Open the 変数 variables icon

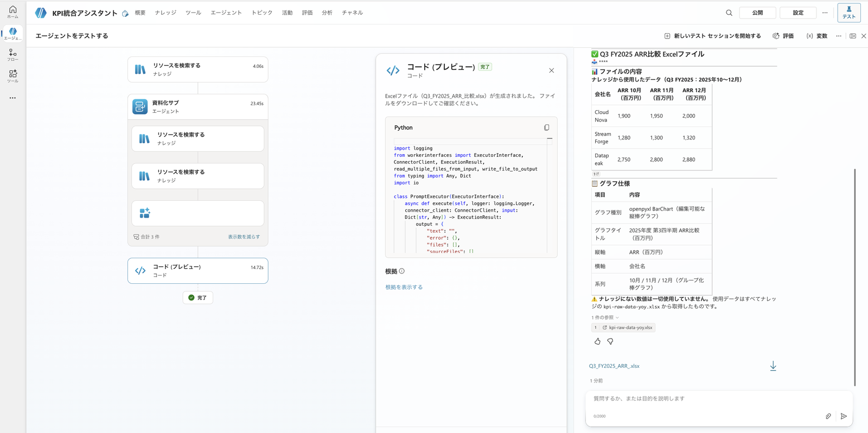tap(809, 36)
